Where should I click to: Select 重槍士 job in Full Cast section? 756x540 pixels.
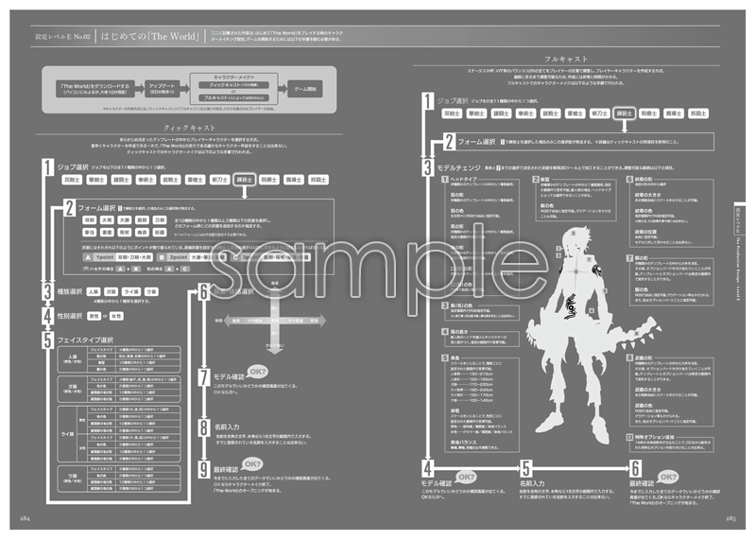(575, 113)
